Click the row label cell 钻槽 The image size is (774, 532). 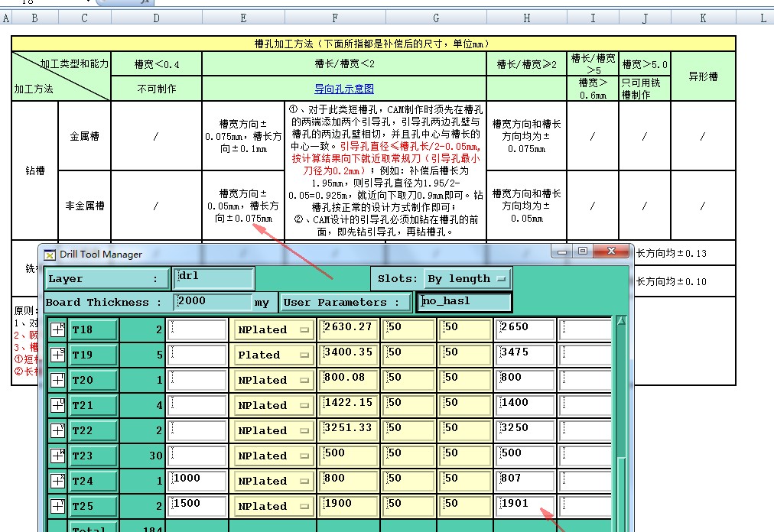coord(34,170)
